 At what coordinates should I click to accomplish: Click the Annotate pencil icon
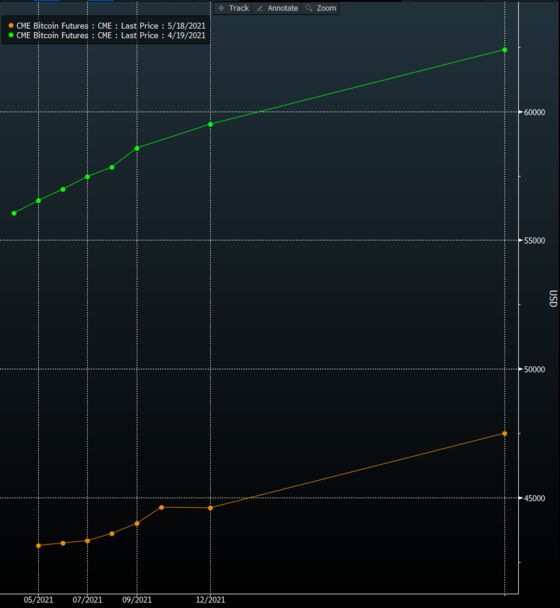[259, 8]
